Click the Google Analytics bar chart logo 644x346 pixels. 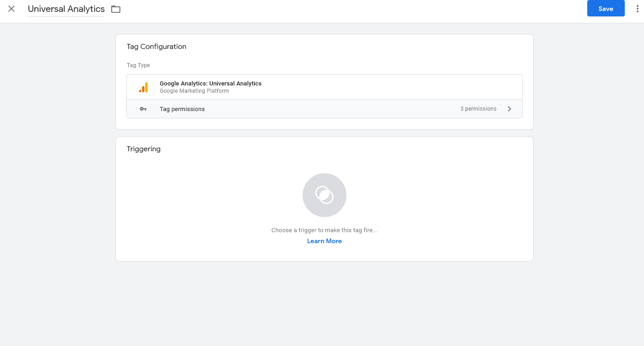143,87
